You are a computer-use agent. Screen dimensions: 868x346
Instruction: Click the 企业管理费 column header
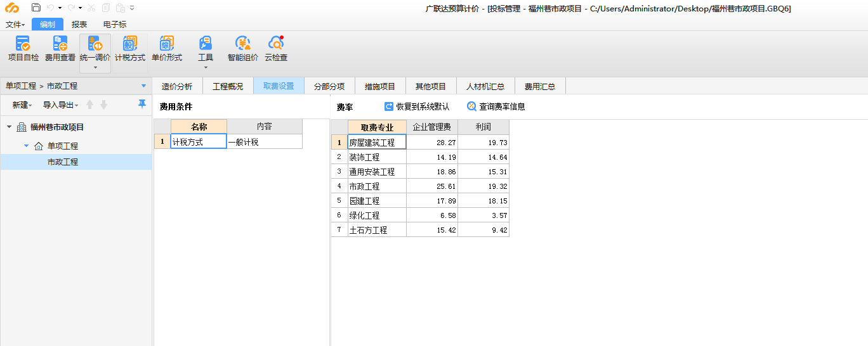(432, 127)
